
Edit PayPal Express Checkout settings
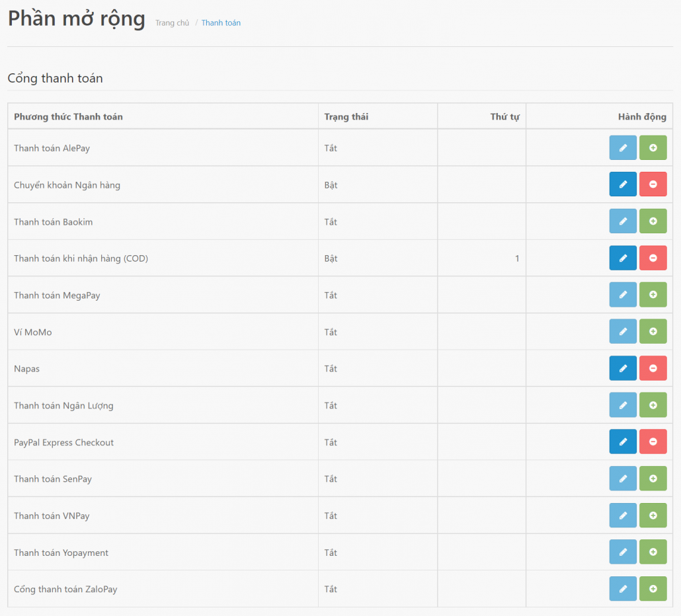click(623, 442)
